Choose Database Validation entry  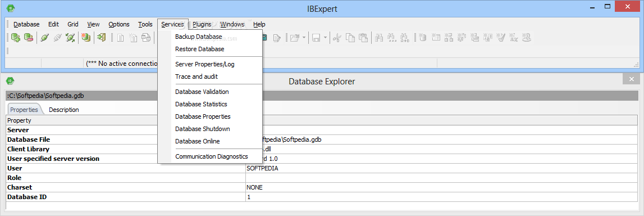210,92
